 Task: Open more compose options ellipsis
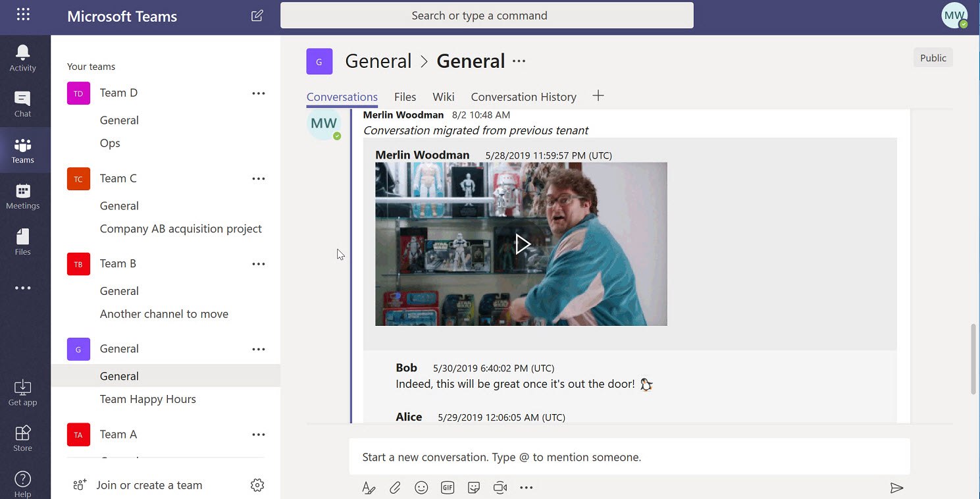[x=526, y=488]
